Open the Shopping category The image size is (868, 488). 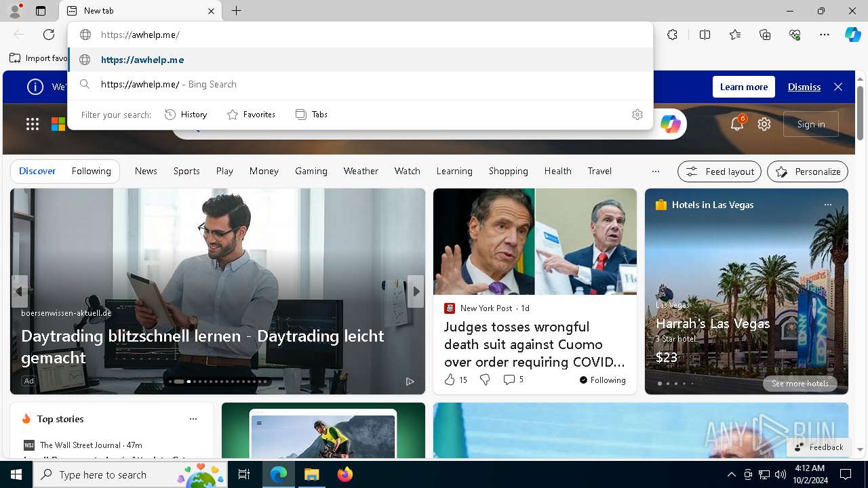509,171
